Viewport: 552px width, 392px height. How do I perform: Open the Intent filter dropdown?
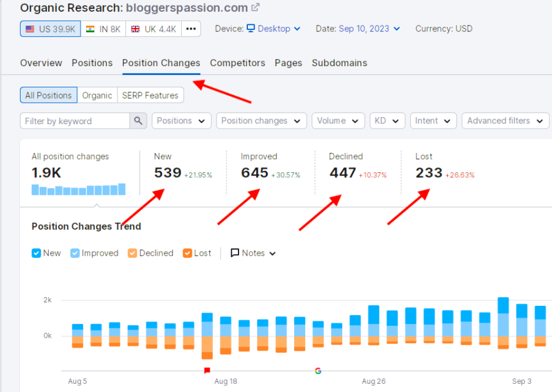433,120
